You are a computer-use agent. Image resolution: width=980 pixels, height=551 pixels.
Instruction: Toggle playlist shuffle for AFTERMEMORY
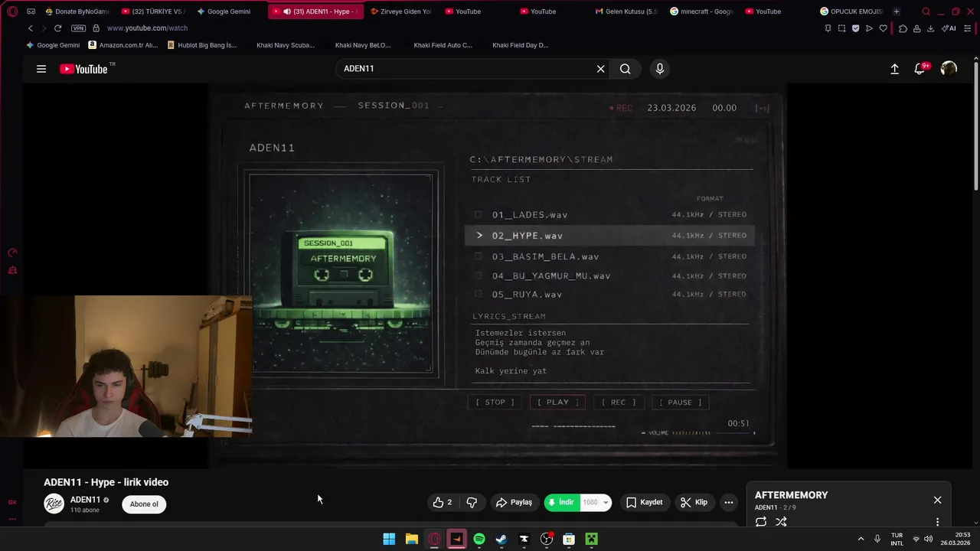click(781, 522)
